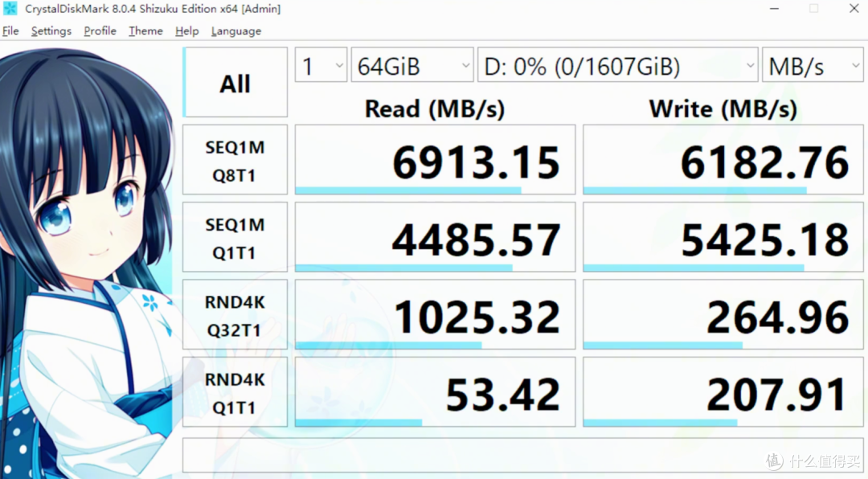868x479 pixels.
Task: Open the Help menu
Action: [x=187, y=31]
